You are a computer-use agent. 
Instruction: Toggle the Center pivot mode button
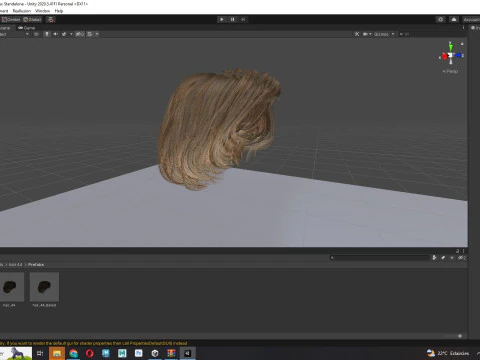point(11,19)
